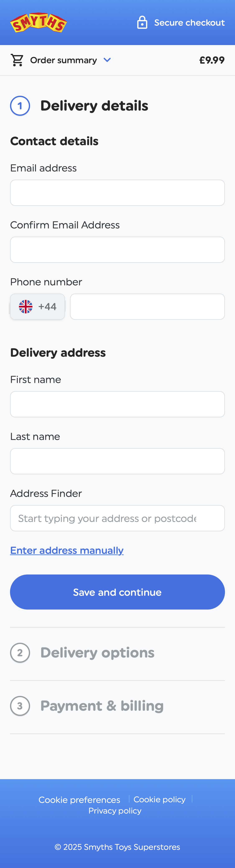Screen dimensions: 235x868
Task: Select the Last name field
Action: coord(117,461)
